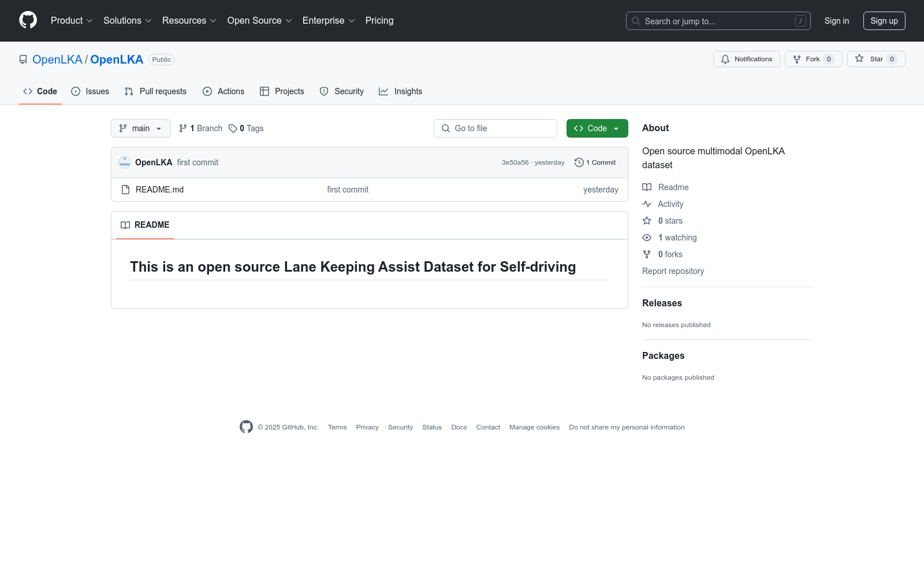Open the Releases section heading

(662, 303)
